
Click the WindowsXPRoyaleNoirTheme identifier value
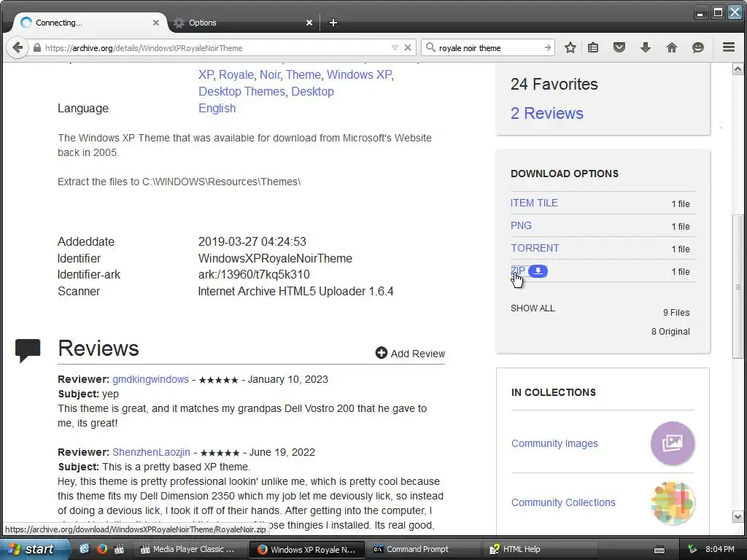[x=275, y=259]
